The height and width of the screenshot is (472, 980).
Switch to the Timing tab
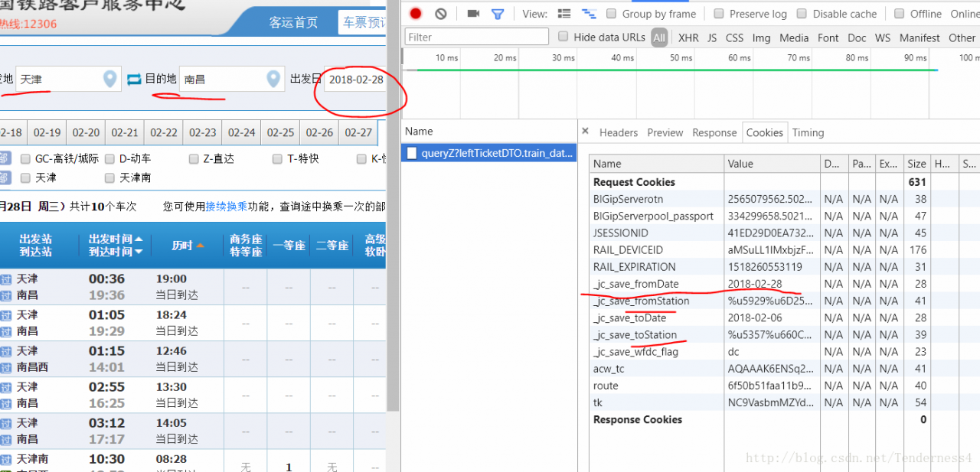point(808,132)
